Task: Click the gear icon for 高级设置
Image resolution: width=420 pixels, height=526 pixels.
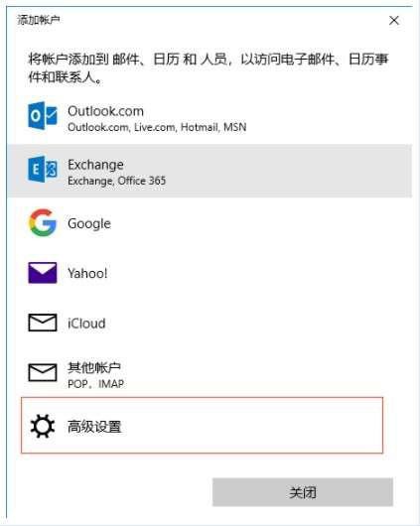Action: tap(43, 426)
